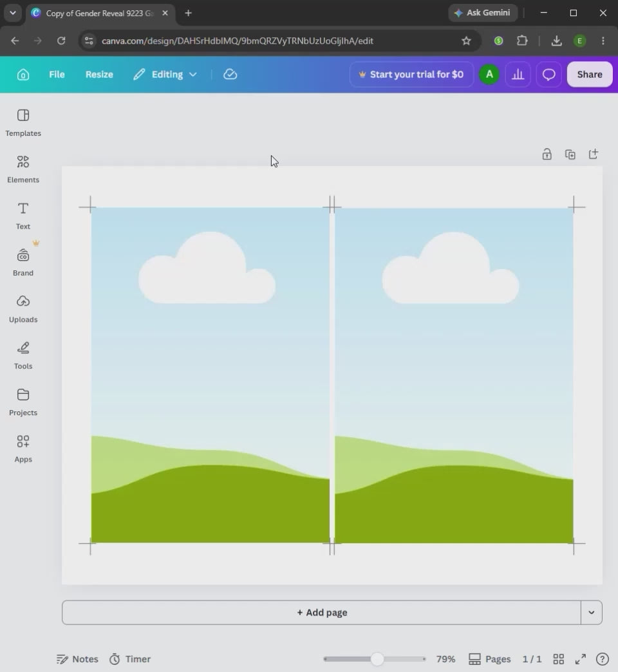618x672 pixels.
Task: Click the cloud save status icon
Action: click(230, 75)
